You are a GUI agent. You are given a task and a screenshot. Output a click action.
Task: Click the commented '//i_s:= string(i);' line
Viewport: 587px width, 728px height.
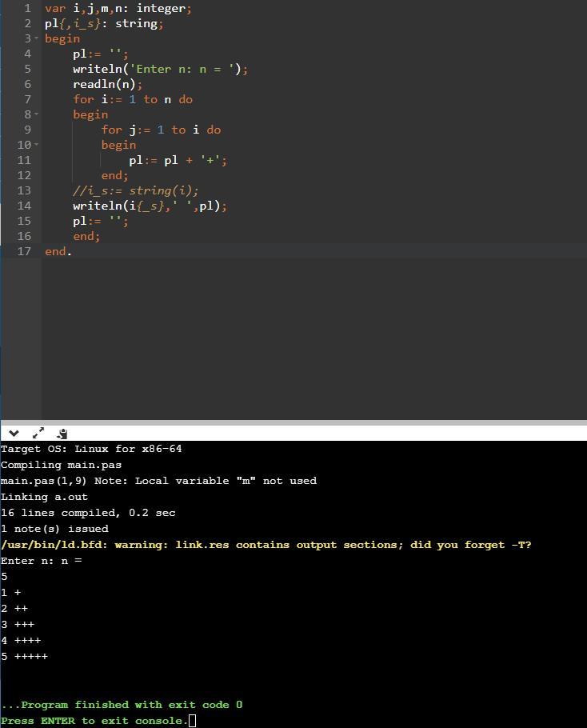pos(135,190)
